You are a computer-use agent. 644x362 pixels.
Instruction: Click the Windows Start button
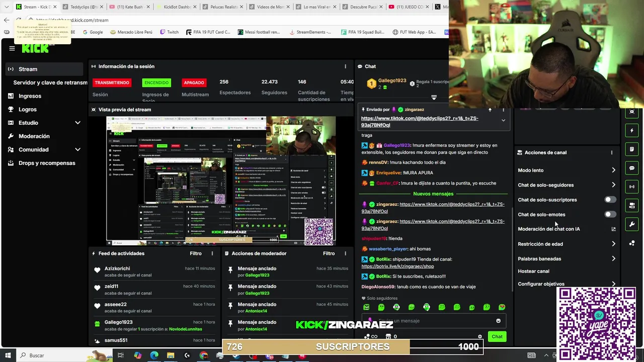pos(8,355)
